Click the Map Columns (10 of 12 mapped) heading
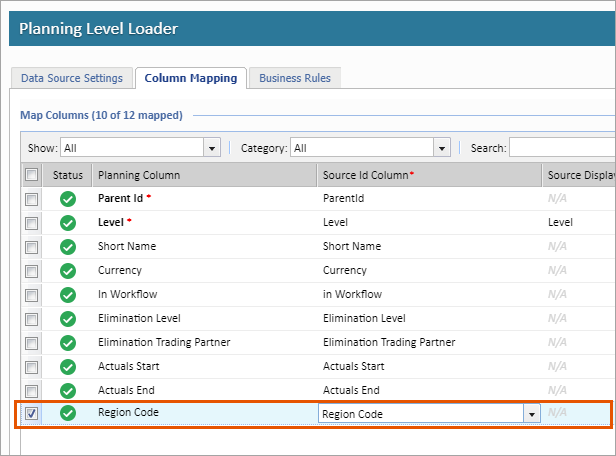The height and width of the screenshot is (456, 616). tap(101, 115)
